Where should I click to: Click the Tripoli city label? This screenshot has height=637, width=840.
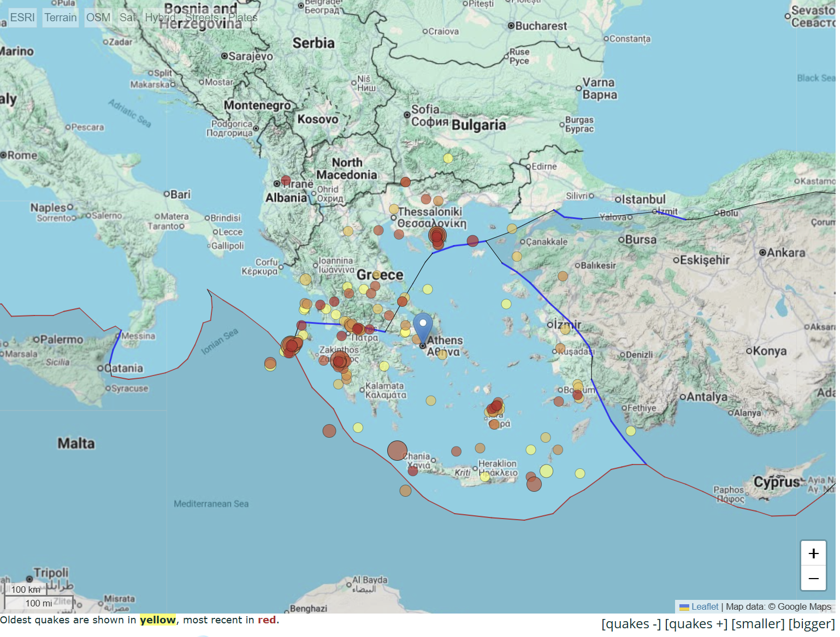tap(51, 573)
